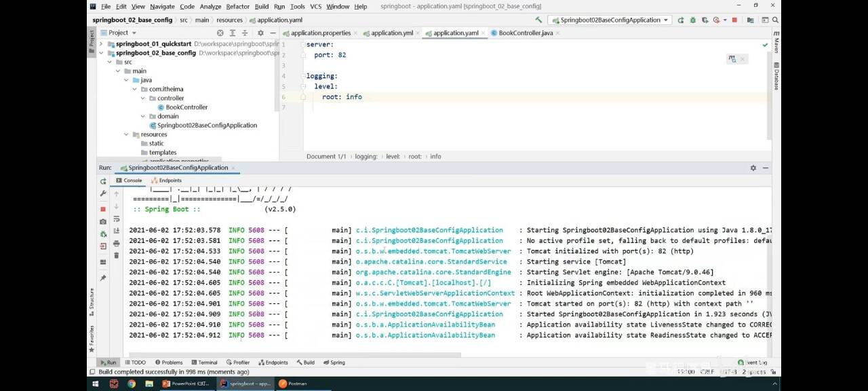Click the Maven reload floating icon in editor
Image resolution: width=868 pixels, height=391 pixels.
(732, 59)
